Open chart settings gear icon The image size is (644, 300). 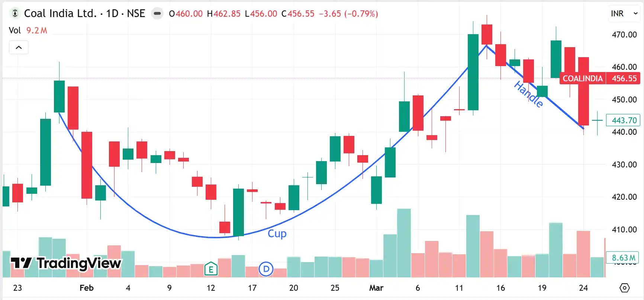click(625, 288)
